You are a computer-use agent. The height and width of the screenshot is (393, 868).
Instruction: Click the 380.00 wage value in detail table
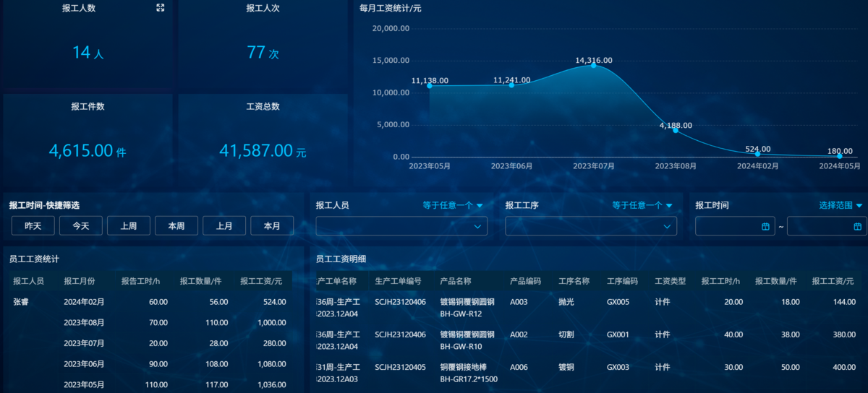tap(844, 334)
